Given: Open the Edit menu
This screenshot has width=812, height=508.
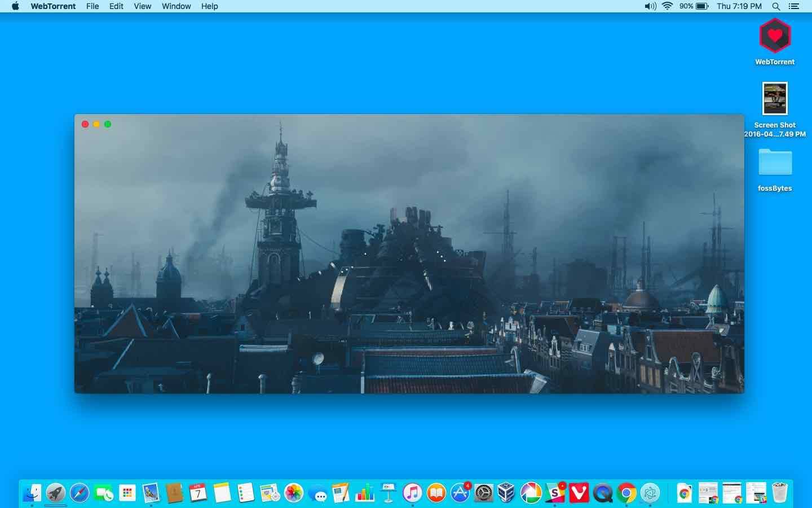Looking at the screenshot, I should pyautogui.click(x=116, y=6).
